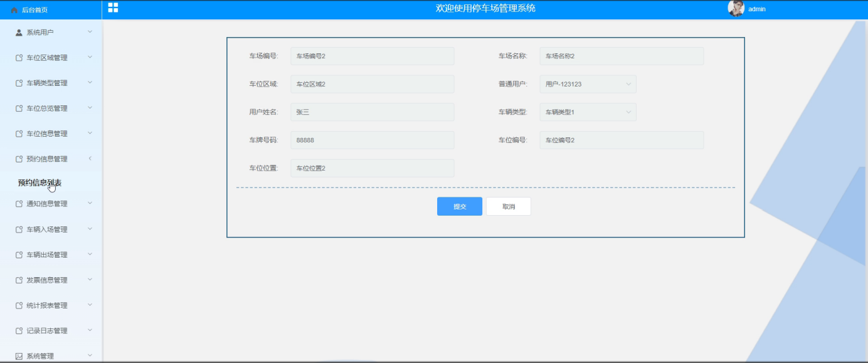This screenshot has width=868, height=363.
Task: Expand the 系统用户 chevron
Action: (x=90, y=31)
